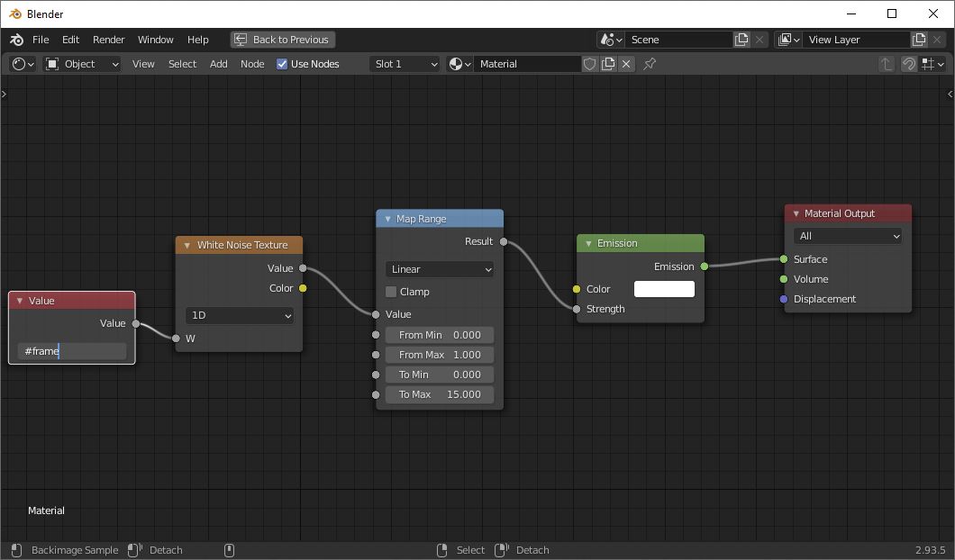Open the Help menu
The width and height of the screenshot is (955, 560).
(198, 40)
